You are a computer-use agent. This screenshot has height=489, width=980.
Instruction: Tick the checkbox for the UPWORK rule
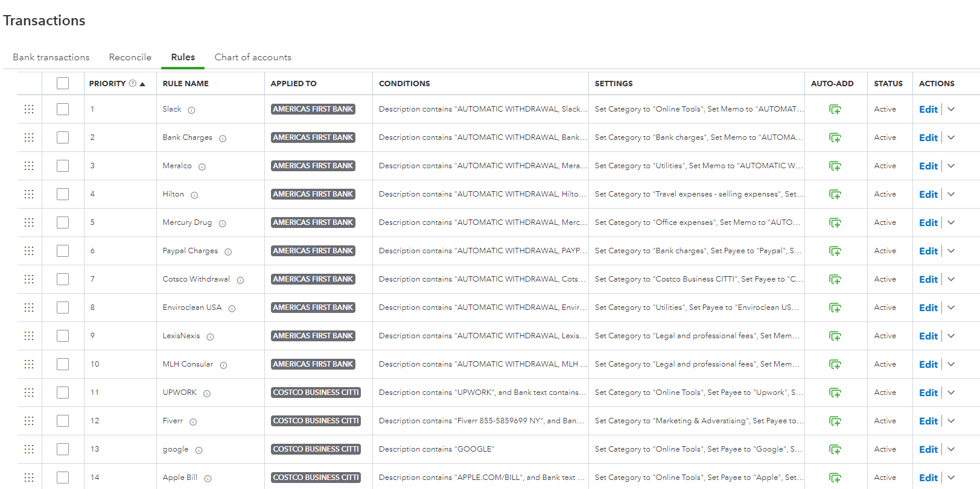63,393
